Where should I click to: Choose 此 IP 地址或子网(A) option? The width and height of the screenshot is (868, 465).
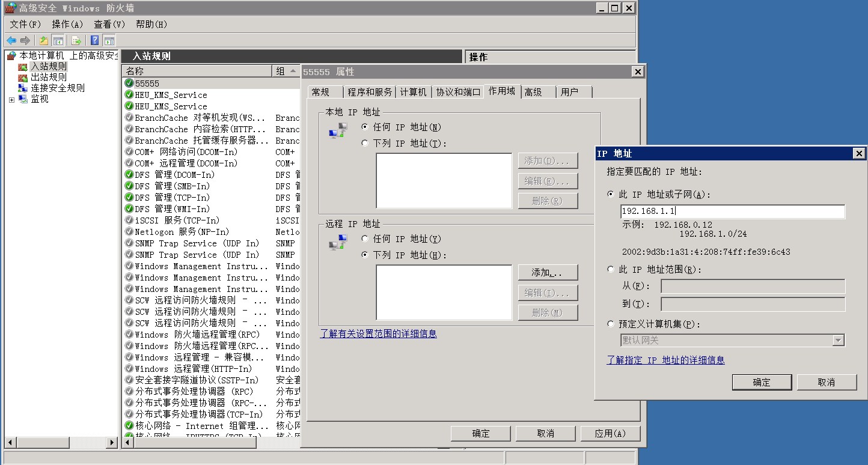(611, 195)
